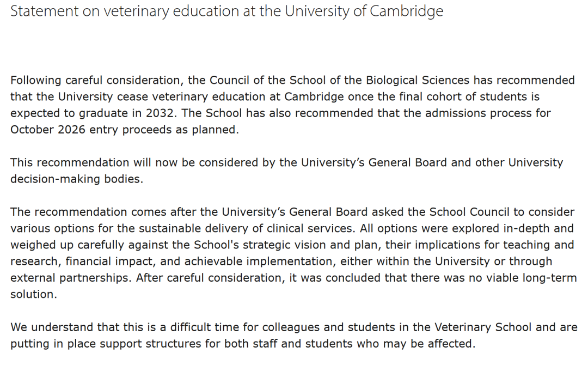
Task: Click the paragraph starting "We understand that"
Action: pos(294,335)
